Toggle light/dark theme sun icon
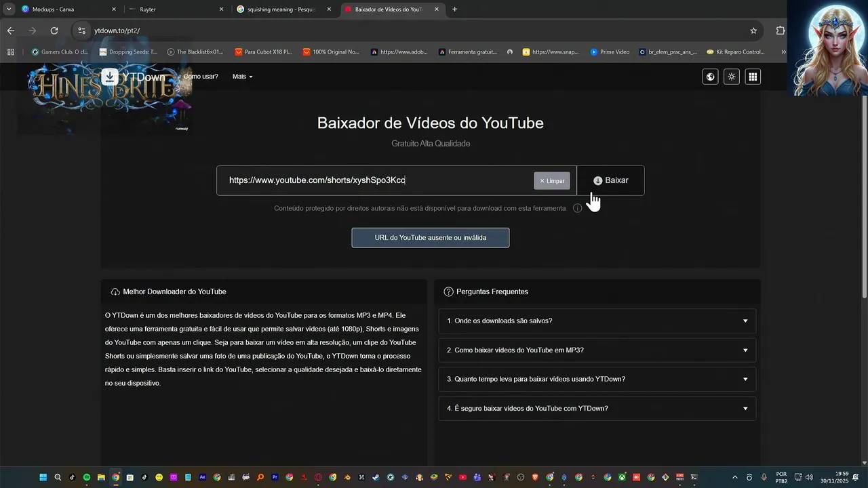Viewport: 868px width, 488px height. 732,77
